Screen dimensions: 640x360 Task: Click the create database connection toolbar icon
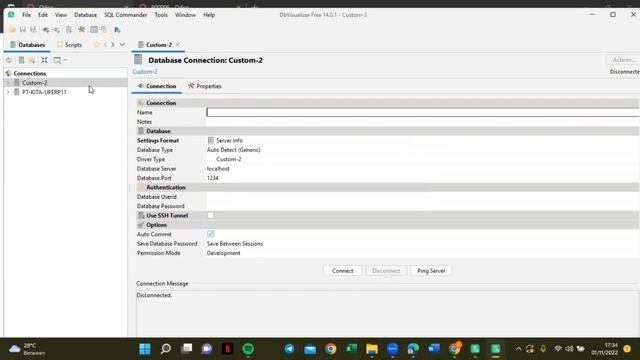point(69,29)
